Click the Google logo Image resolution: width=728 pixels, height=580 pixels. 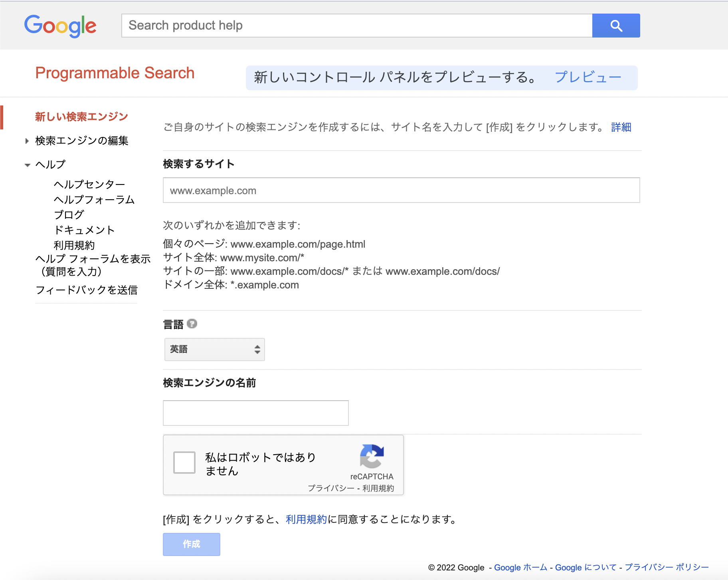(x=60, y=26)
